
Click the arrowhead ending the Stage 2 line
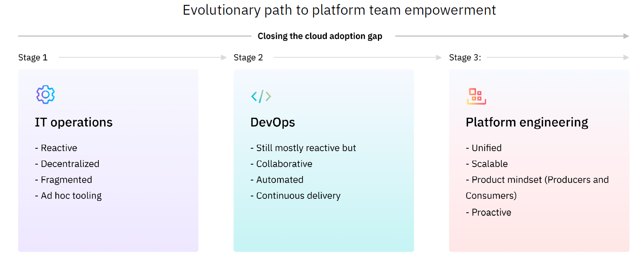coord(439,57)
